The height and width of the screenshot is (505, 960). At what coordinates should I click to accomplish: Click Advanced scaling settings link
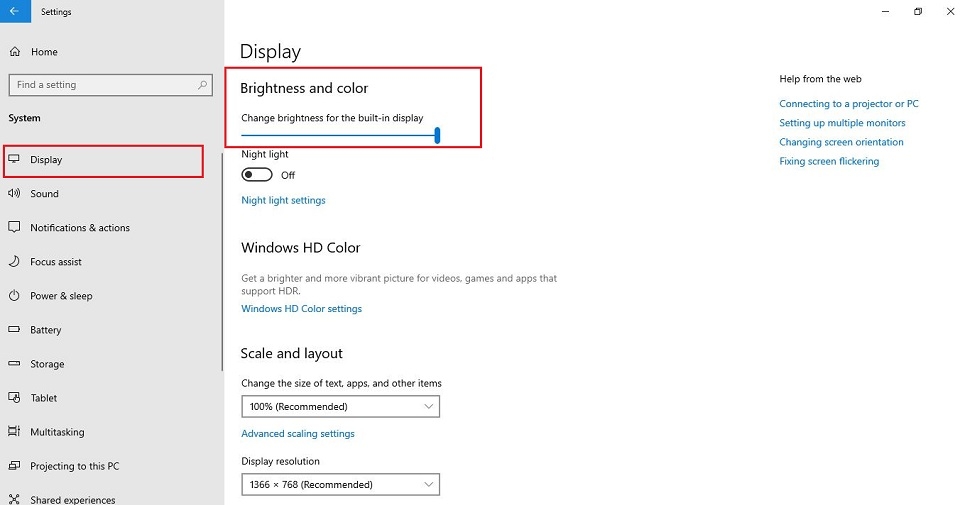coord(298,434)
